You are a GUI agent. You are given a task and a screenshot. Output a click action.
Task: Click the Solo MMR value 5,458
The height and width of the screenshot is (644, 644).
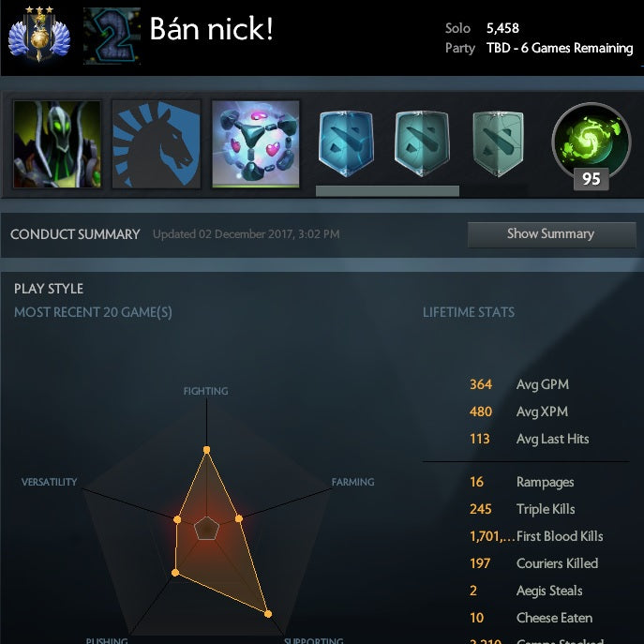pos(502,28)
